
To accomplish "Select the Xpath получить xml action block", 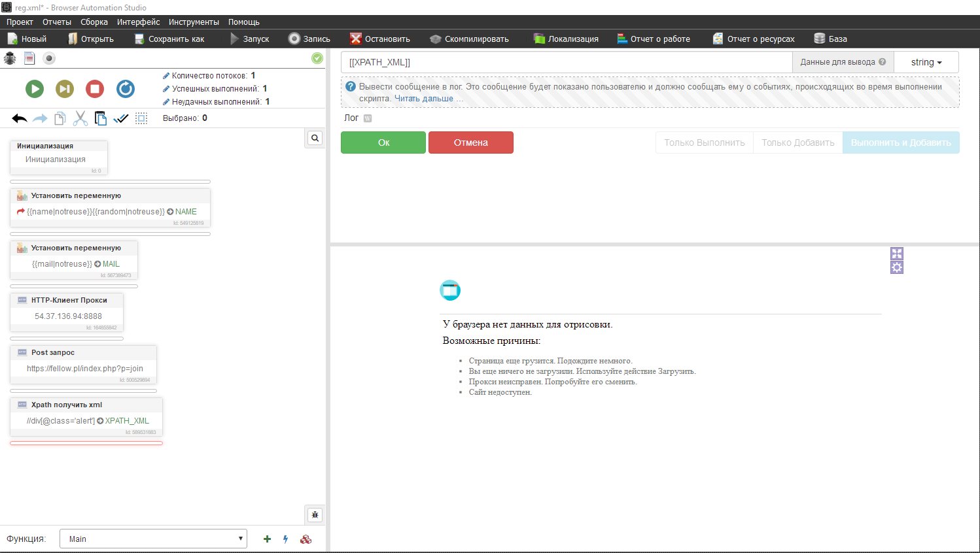I will (x=86, y=417).
